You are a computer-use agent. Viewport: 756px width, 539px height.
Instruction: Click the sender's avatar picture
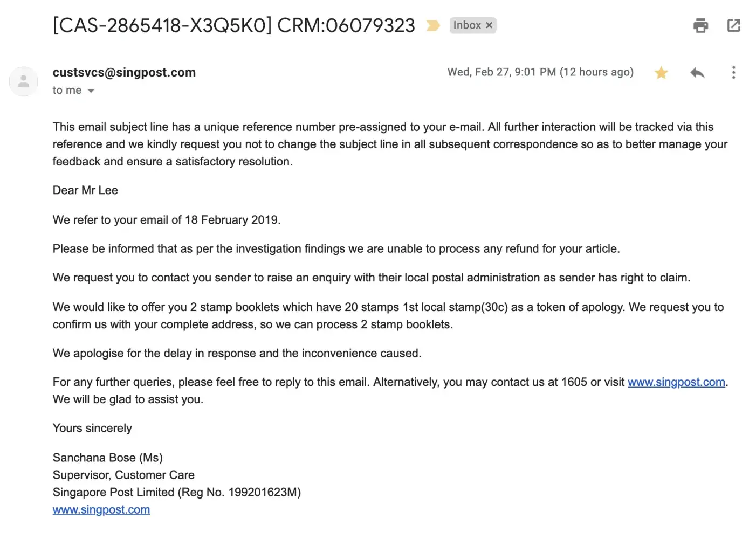[24, 81]
